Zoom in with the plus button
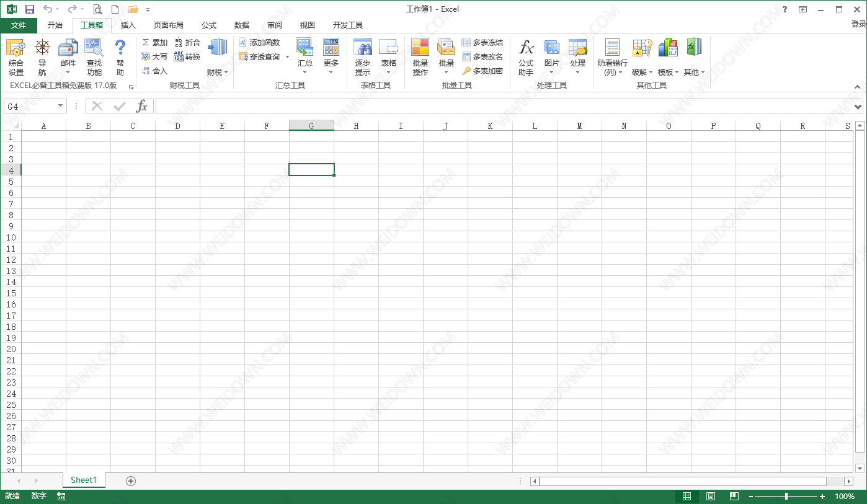 822,496
